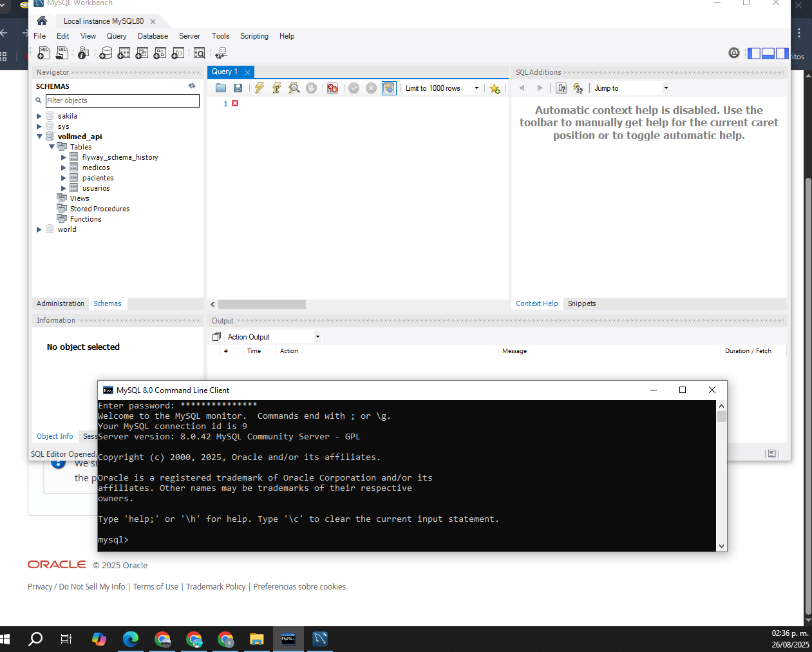Expand the usuarios table
This screenshot has width=812, height=652.
pyautogui.click(x=64, y=188)
